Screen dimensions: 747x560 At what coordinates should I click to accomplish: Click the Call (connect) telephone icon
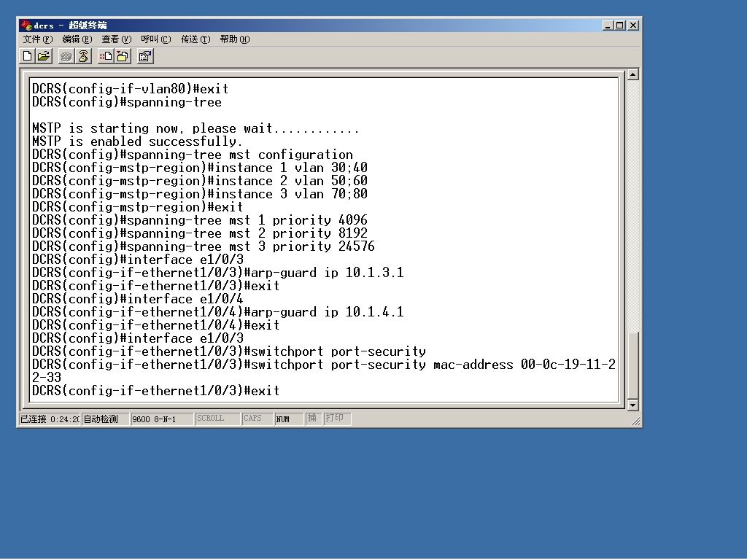pos(66,57)
